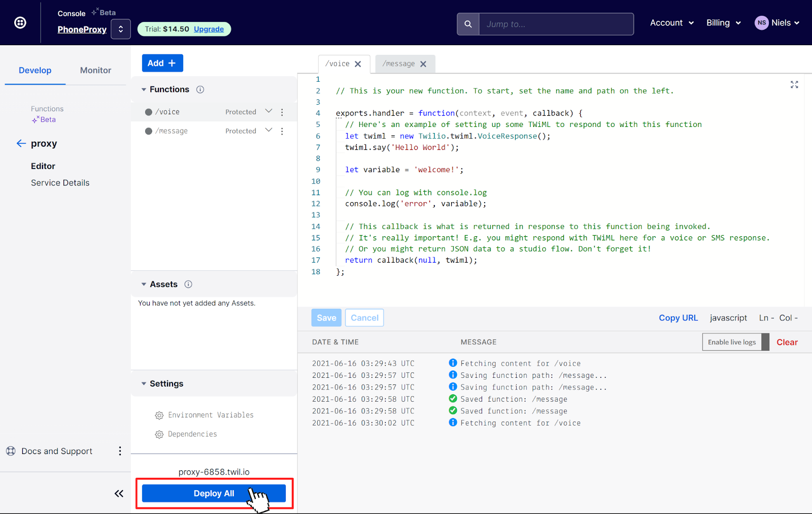The image size is (812, 514).
Task: Clear the log messages
Action: (787, 342)
